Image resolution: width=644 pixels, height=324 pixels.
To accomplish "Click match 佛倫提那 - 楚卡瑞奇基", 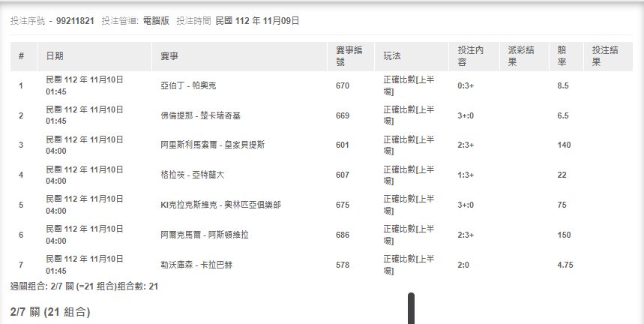I will (200, 115).
